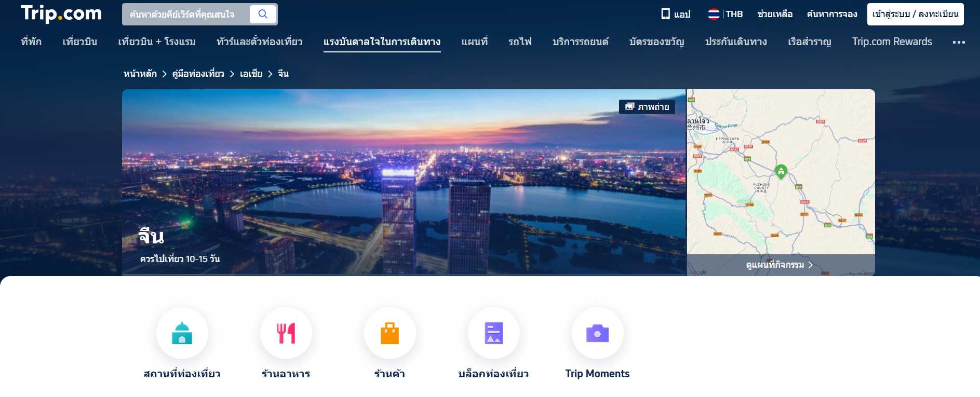Open ประกันเดินทาง menu item
Screen dimensions: 980x397
click(x=736, y=42)
